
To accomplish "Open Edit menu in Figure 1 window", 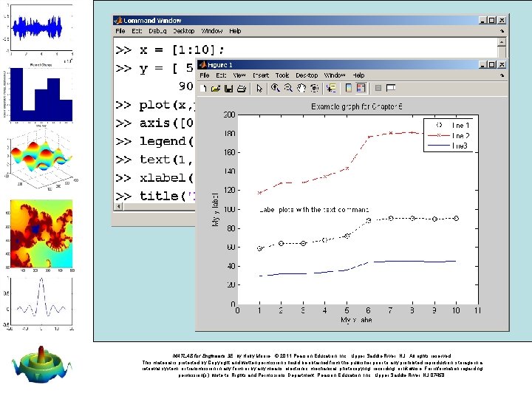I will pos(221,75).
